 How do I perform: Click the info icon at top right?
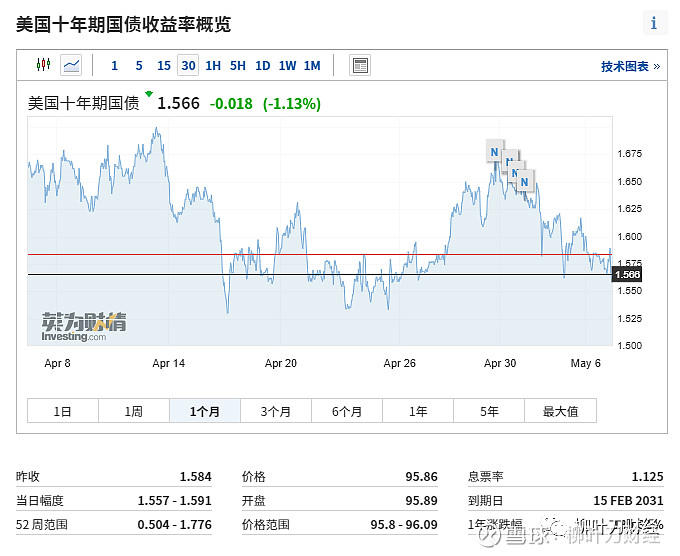click(654, 23)
